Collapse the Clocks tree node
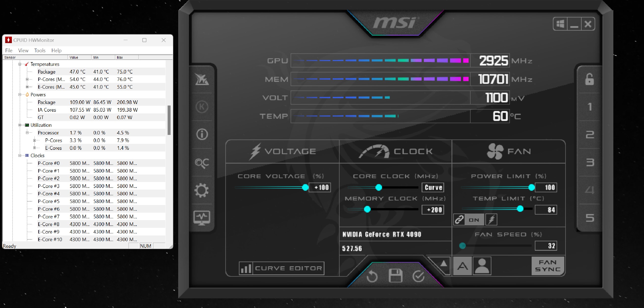Image resolution: width=644 pixels, height=308 pixels. tap(20, 155)
